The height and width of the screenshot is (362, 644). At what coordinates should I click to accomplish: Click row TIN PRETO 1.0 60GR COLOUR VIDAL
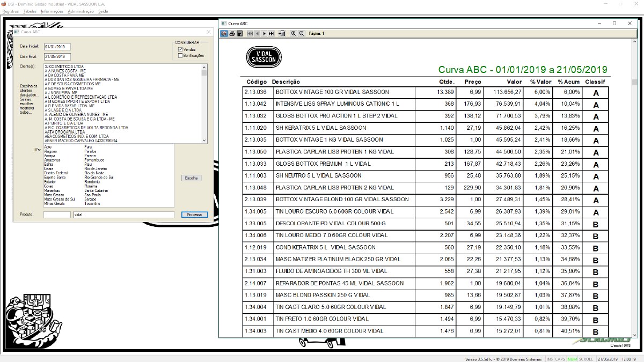[425, 319]
